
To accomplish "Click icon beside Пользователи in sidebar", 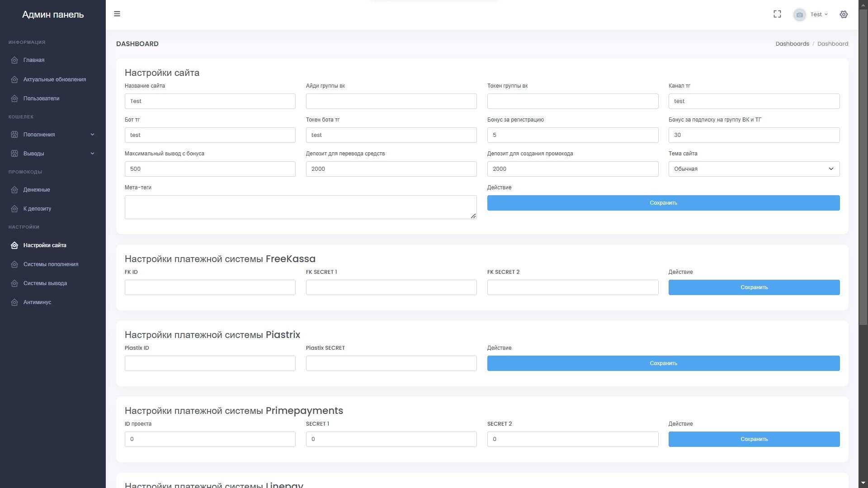I will point(14,99).
